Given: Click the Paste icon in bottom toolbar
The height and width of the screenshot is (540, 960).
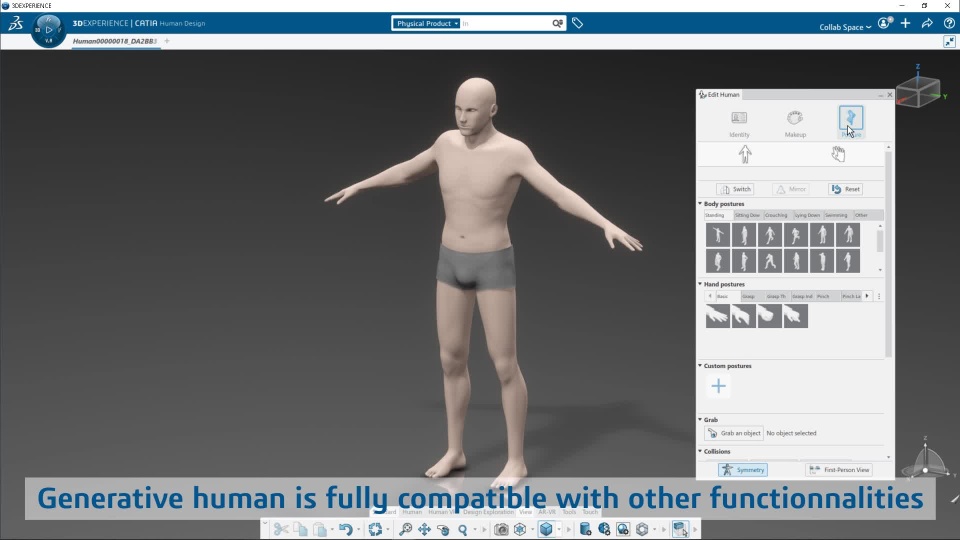Looking at the screenshot, I should [x=320, y=529].
